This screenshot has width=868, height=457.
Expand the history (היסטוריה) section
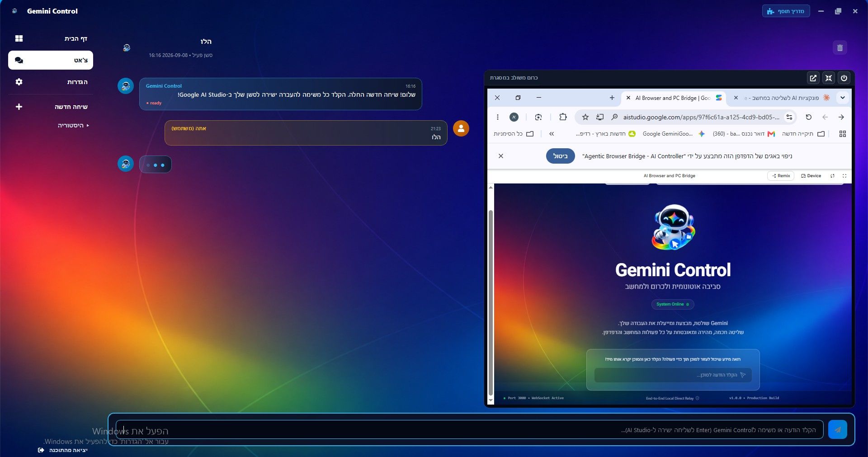(x=73, y=125)
